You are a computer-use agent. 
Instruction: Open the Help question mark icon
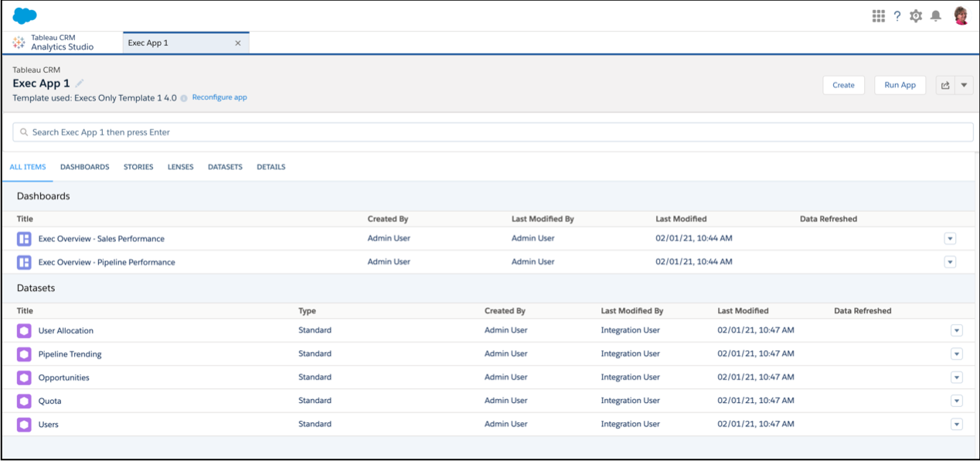pos(897,15)
